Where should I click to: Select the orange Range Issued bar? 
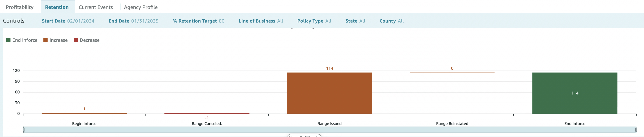329,93
